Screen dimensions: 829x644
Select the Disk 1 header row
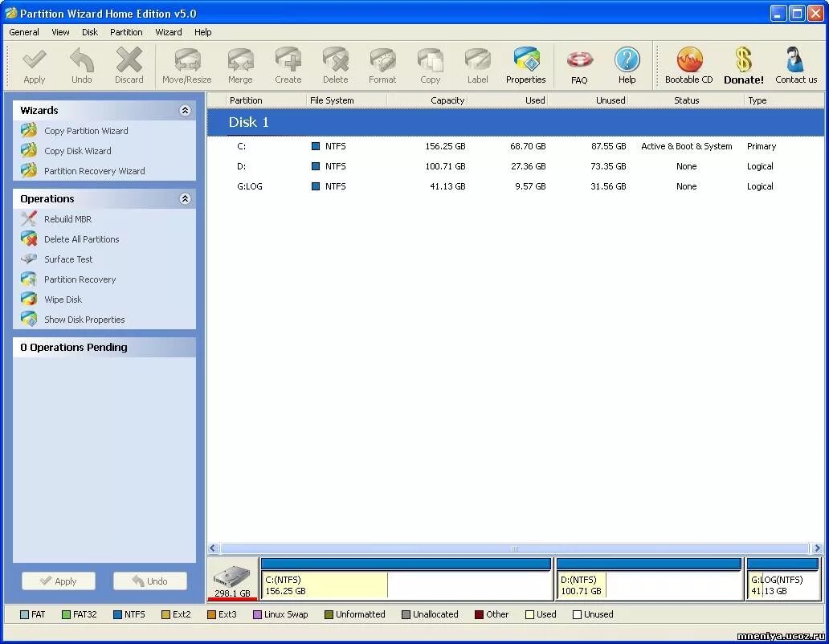(x=516, y=122)
